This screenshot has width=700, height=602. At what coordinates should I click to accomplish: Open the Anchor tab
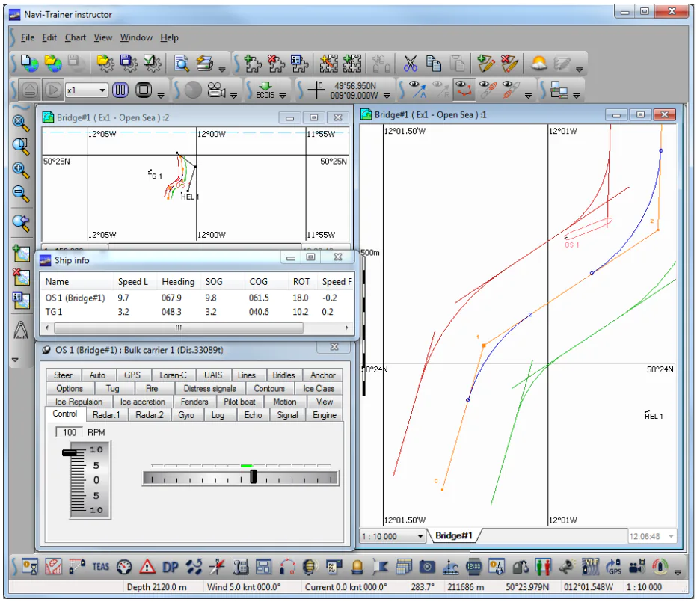(323, 375)
